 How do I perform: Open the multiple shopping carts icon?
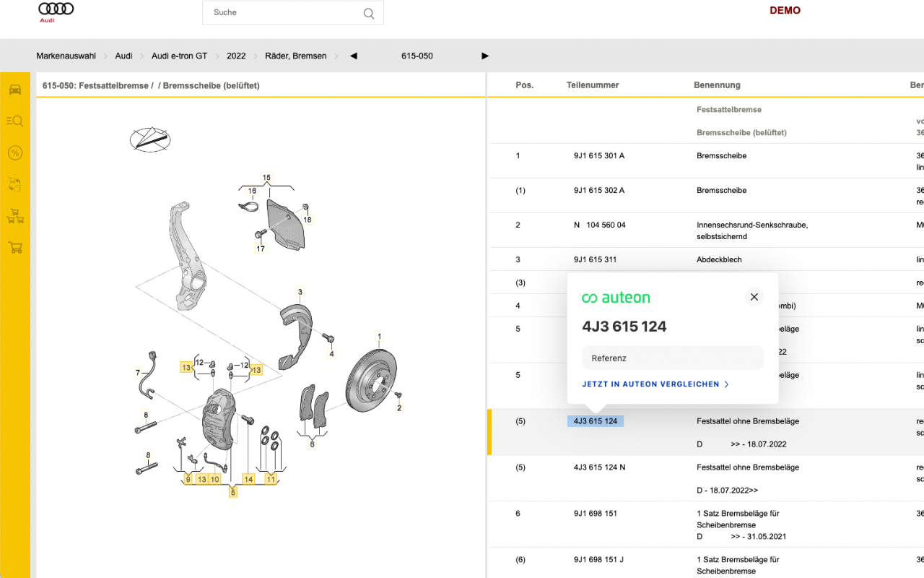15,216
